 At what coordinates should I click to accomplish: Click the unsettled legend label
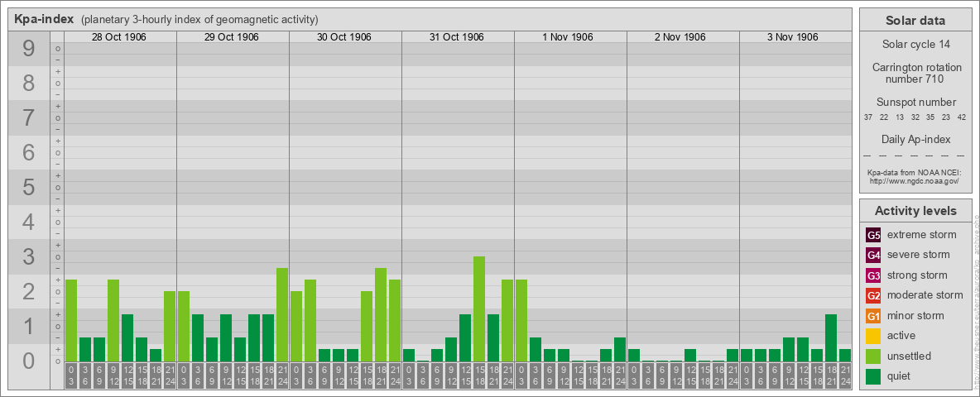coord(909,356)
